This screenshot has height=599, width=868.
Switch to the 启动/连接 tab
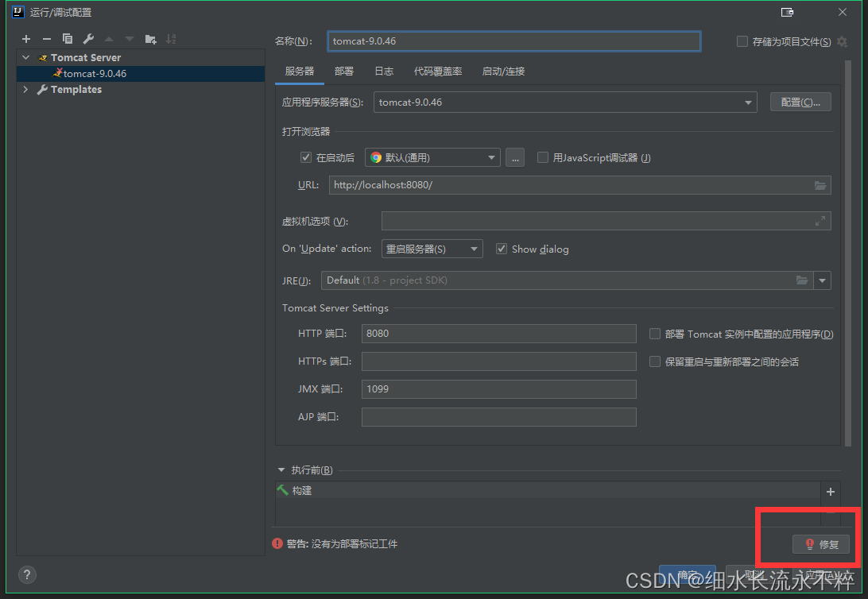(x=503, y=71)
